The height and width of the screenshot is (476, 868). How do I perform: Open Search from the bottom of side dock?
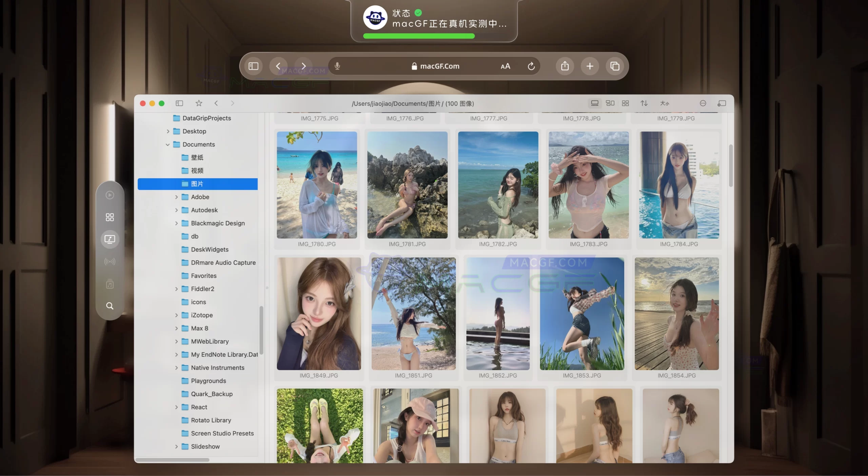[110, 306]
